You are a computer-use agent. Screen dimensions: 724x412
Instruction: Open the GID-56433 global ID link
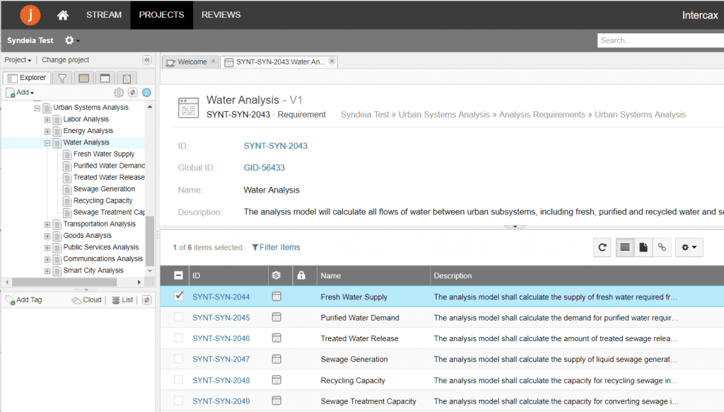click(x=264, y=168)
